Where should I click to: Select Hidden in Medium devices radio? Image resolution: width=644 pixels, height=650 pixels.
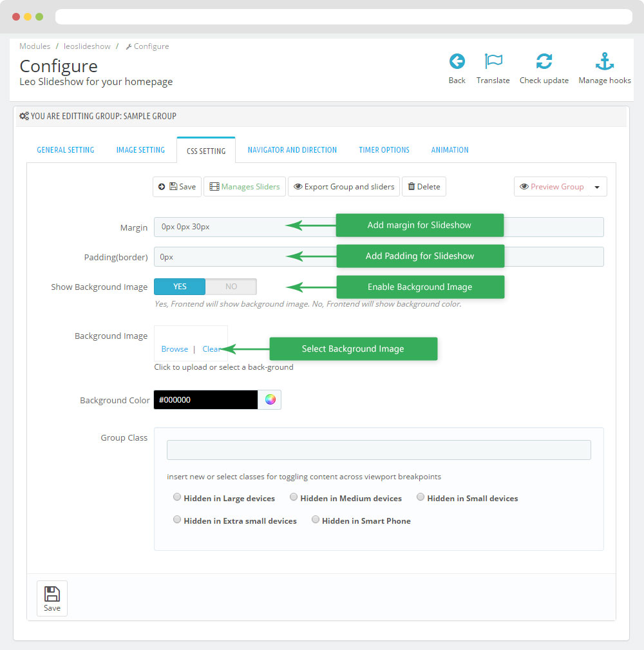[294, 497]
